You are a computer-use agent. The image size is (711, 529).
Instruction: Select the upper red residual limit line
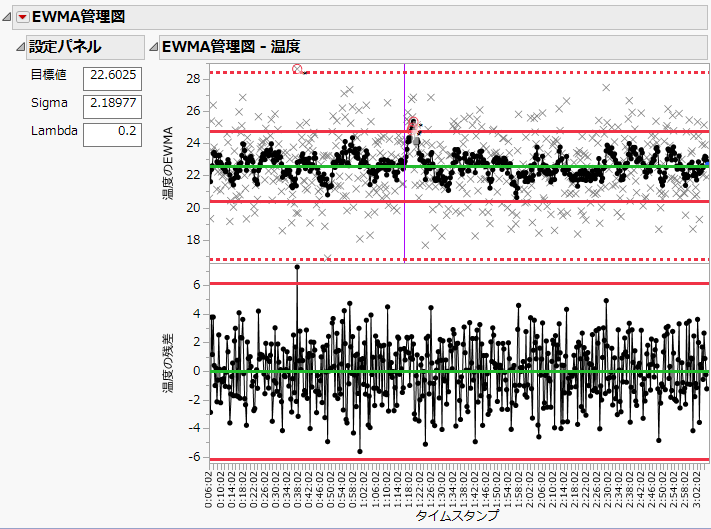point(459,284)
